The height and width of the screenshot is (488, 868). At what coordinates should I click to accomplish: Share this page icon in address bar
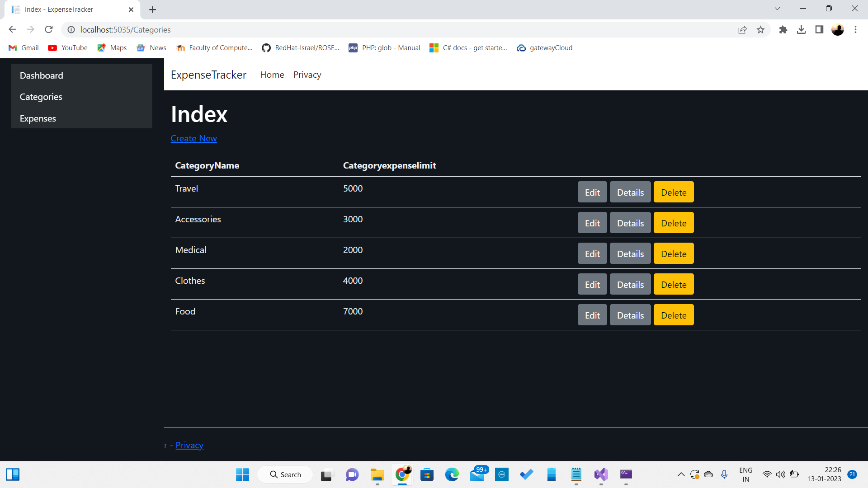pos(742,29)
